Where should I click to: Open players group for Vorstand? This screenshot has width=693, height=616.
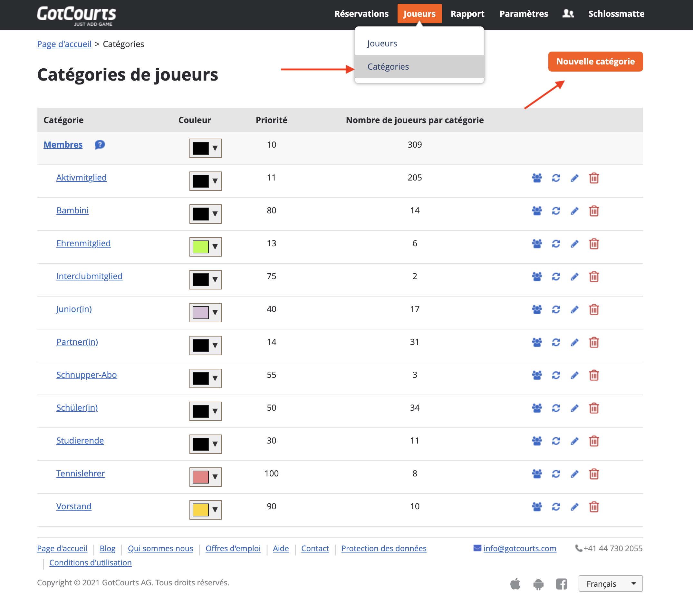click(537, 507)
